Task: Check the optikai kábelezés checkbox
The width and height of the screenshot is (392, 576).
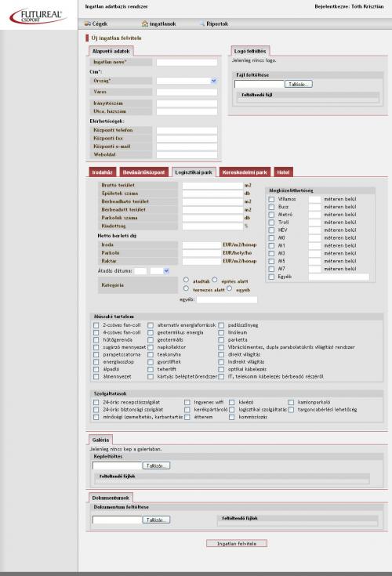Action: 221,370
